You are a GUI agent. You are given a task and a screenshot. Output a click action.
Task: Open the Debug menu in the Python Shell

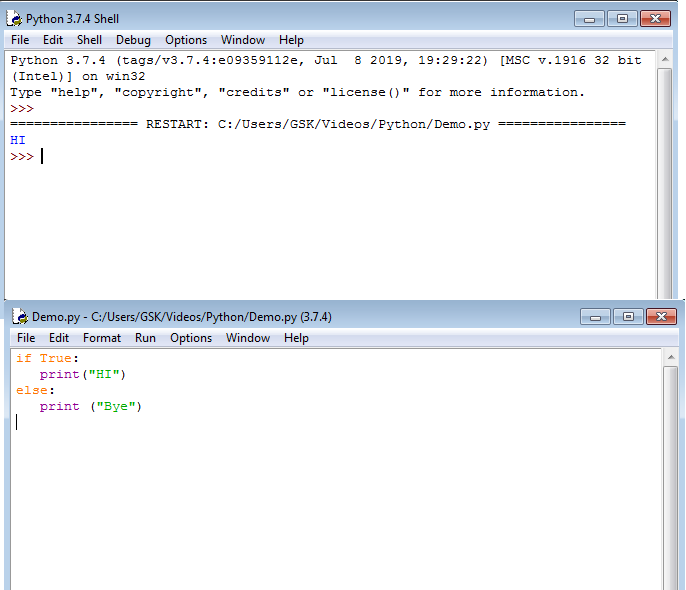[x=133, y=40]
